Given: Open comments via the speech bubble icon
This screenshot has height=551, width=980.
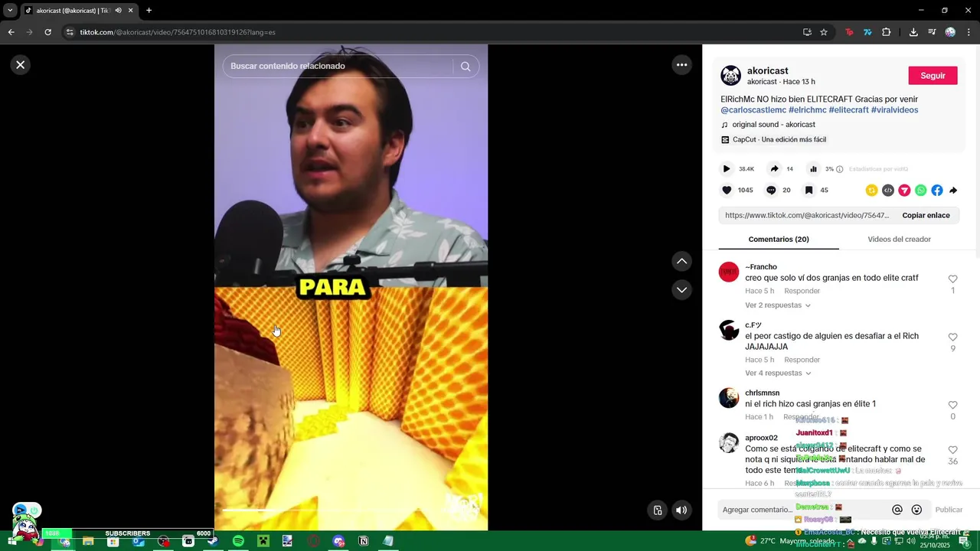Looking at the screenshot, I should pyautogui.click(x=771, y=191).
